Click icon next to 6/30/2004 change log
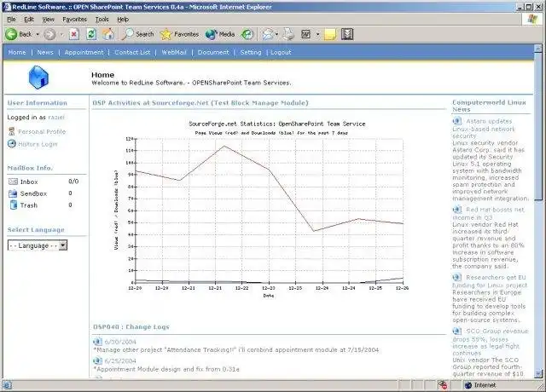Viewport: 546px width, 392px height. pyautogui.click(x=97, y=342)
